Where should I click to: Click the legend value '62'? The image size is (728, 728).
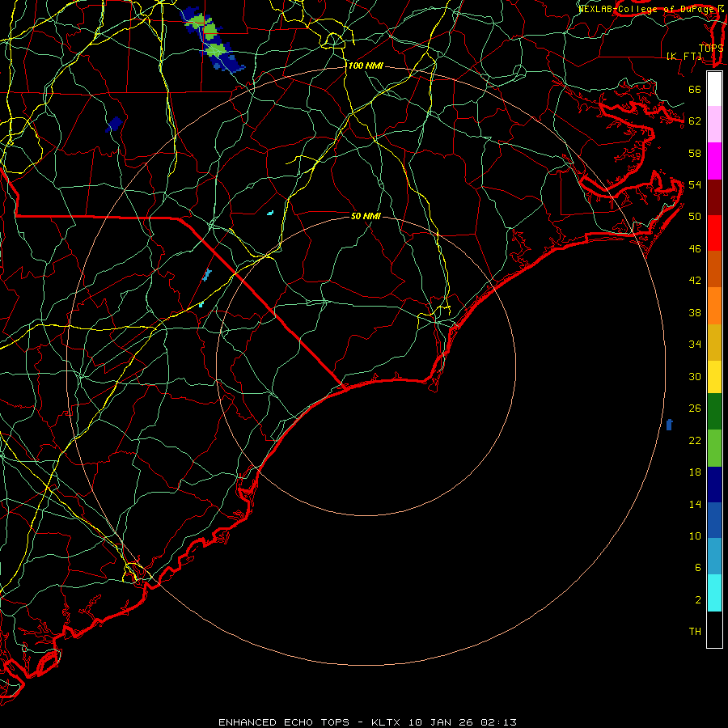click(695, 121)
